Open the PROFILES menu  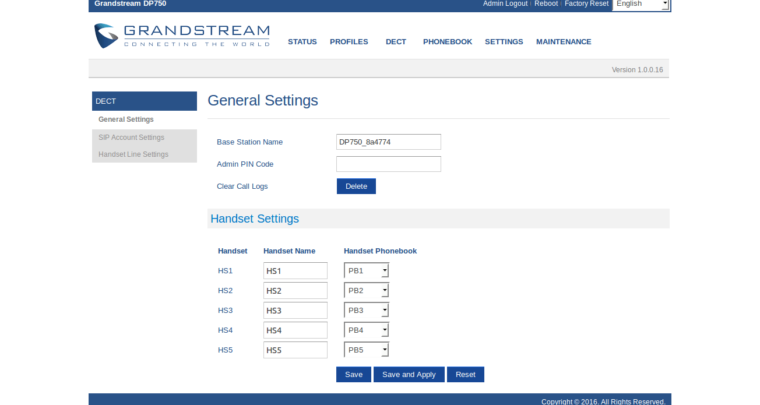tap(349, 42)
